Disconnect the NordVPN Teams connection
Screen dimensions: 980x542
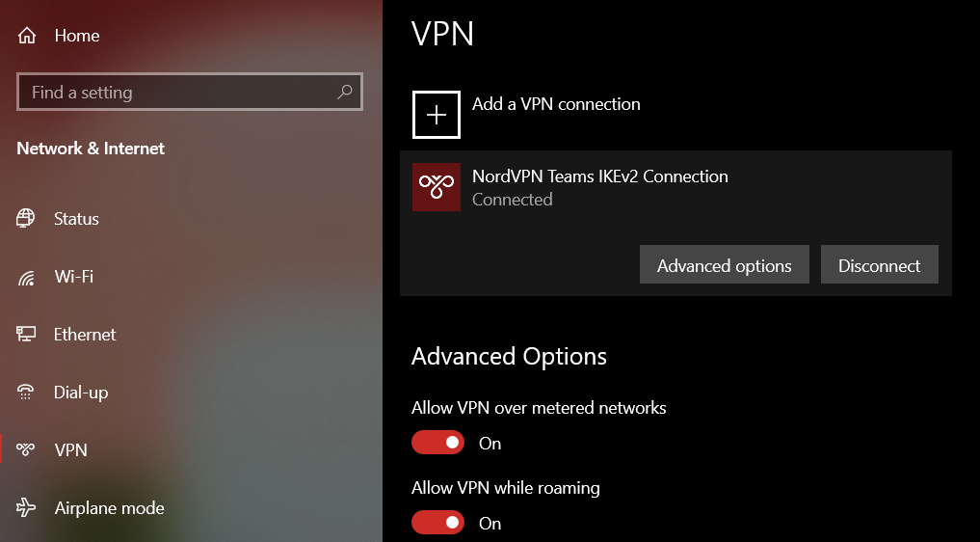[879, 265]
